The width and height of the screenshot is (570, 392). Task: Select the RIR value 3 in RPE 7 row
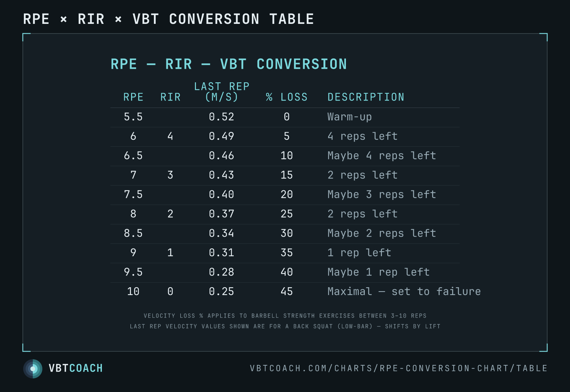(x=170, y=175)
